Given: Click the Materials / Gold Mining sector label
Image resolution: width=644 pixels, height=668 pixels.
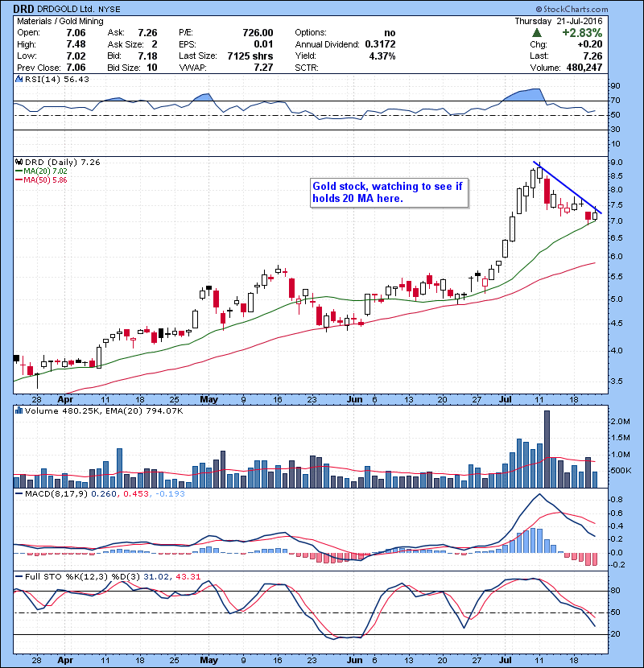Looking at the screenshot, I should pyautogui.click(x=60, y=21).
